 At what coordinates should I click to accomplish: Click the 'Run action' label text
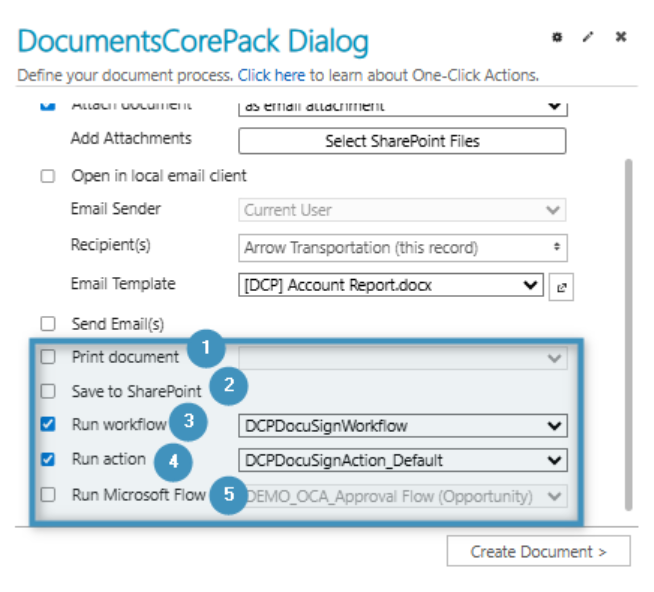coord(109,459)
